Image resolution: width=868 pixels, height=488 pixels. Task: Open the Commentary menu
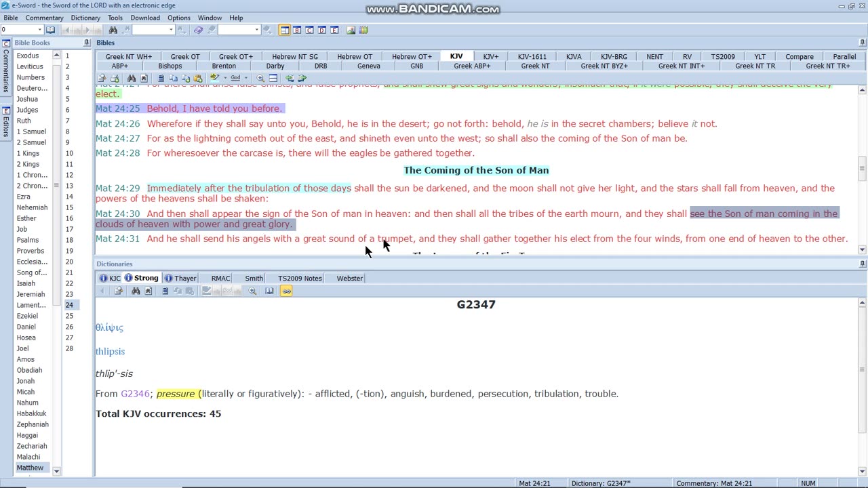tap(44, 18)
